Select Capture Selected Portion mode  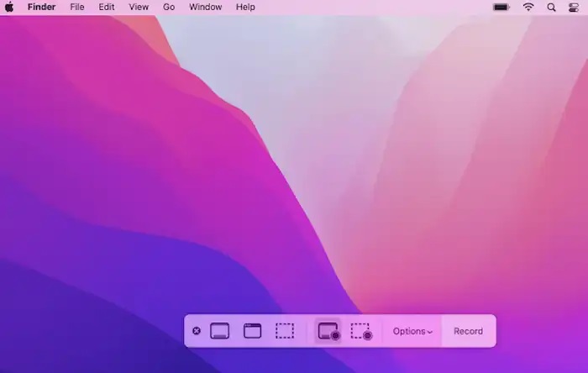[285, 331]
